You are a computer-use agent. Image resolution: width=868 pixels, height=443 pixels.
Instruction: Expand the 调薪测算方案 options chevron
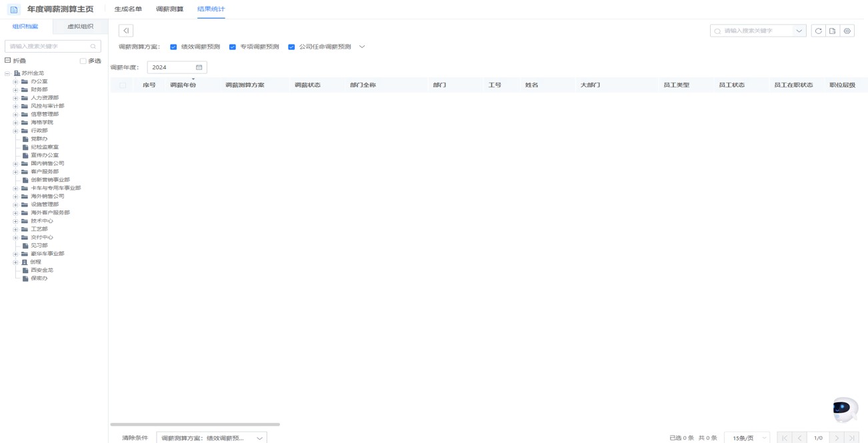pos(362,47)
